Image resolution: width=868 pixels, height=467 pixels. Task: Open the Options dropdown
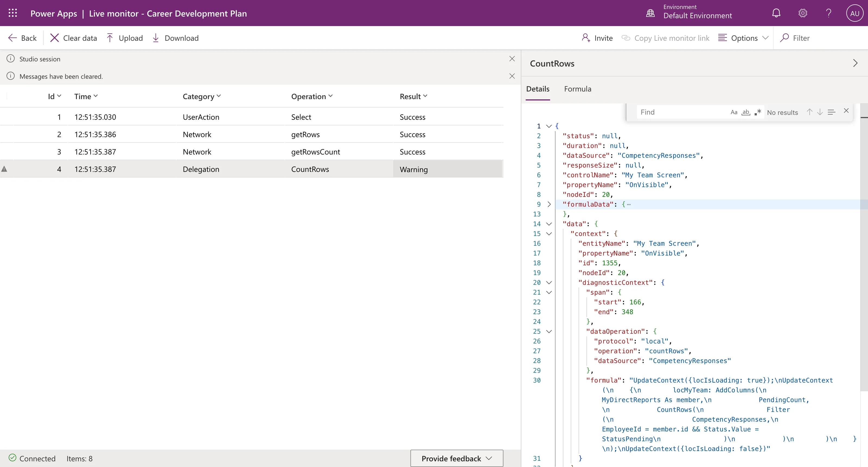coord(743,38)
